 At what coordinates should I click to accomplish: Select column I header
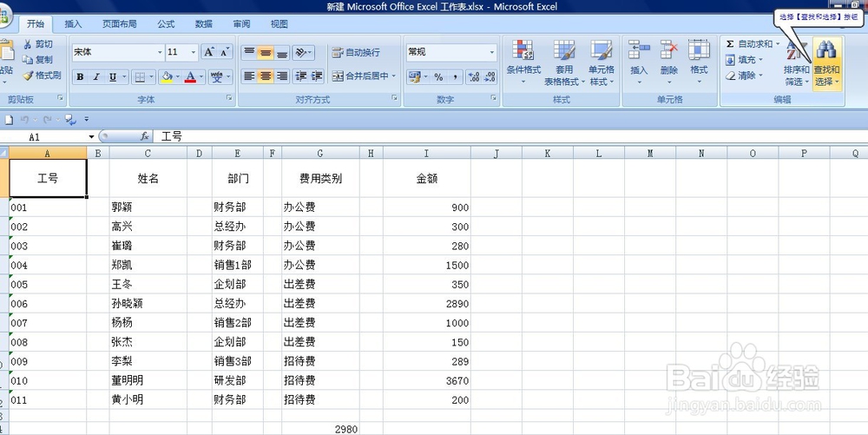click(426, 154)
